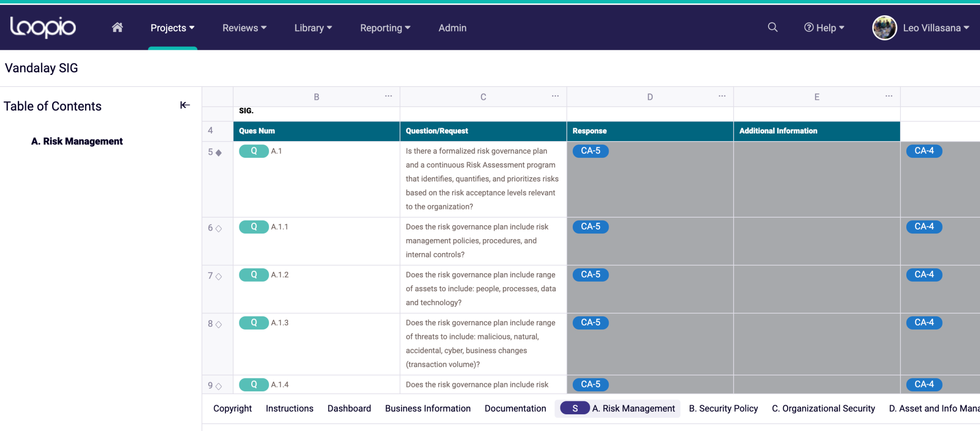Select A. Risk Management in Table of Contents
The width and height of the screenshot is (980, 431).
click(77, 141)
